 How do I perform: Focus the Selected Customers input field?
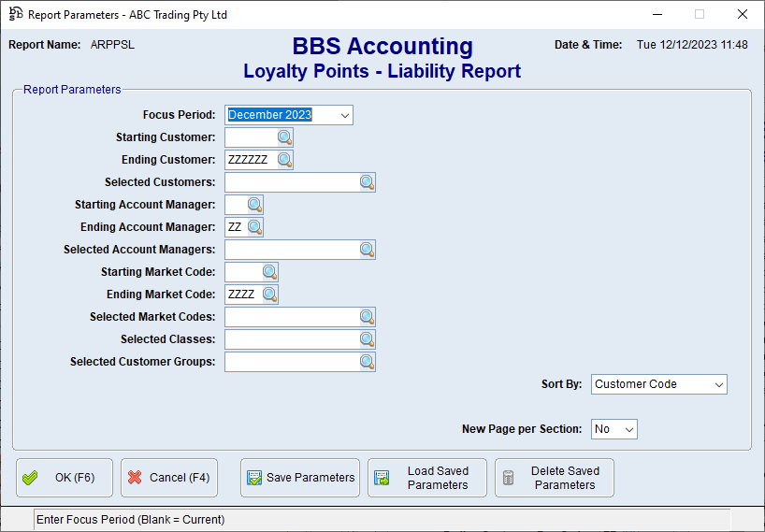click(x=292, y=182)
